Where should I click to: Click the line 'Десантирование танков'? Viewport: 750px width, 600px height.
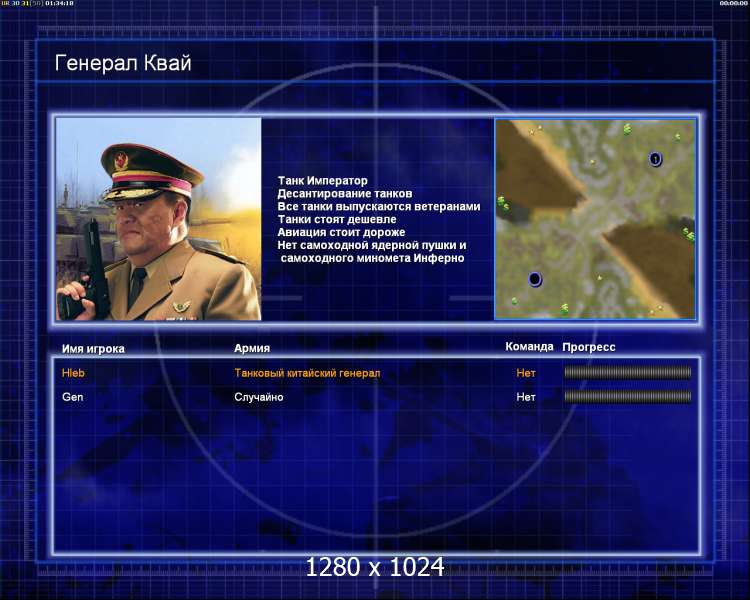(x=345, y=193)
